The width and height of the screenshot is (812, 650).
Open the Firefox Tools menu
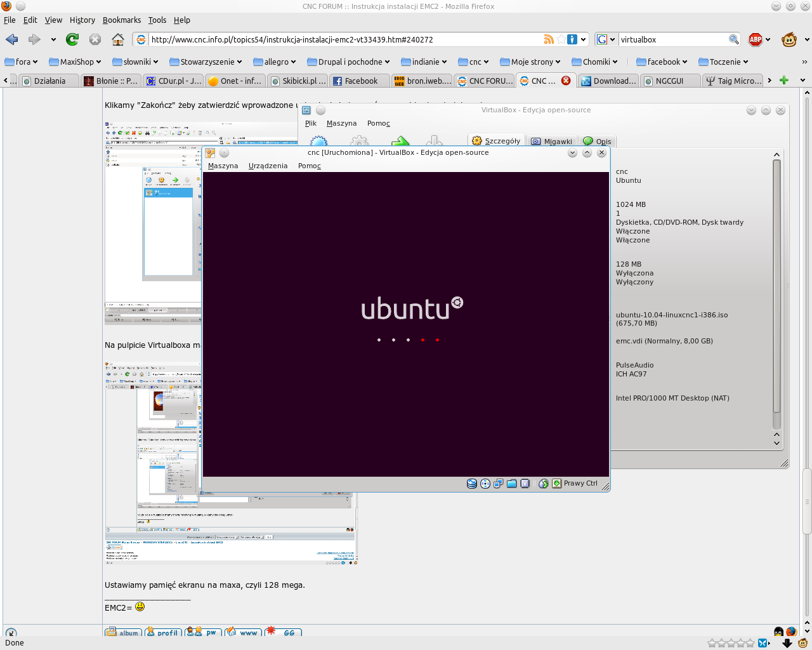coord(157,20)
